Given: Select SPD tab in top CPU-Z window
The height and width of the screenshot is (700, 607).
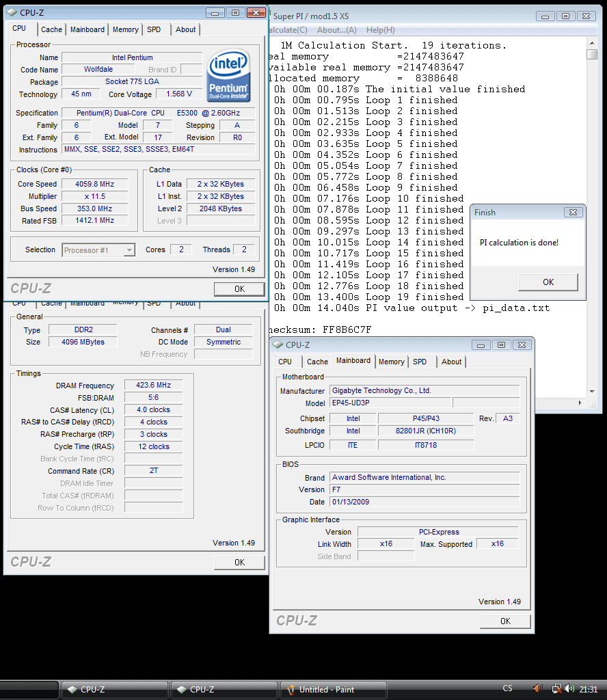Looking at the screenshot, I should click(154, 29).
